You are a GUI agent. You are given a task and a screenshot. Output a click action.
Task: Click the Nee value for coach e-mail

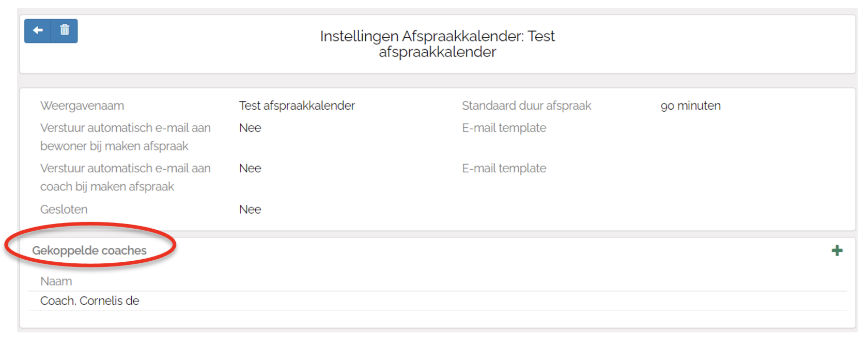click(x=250, y=169)
